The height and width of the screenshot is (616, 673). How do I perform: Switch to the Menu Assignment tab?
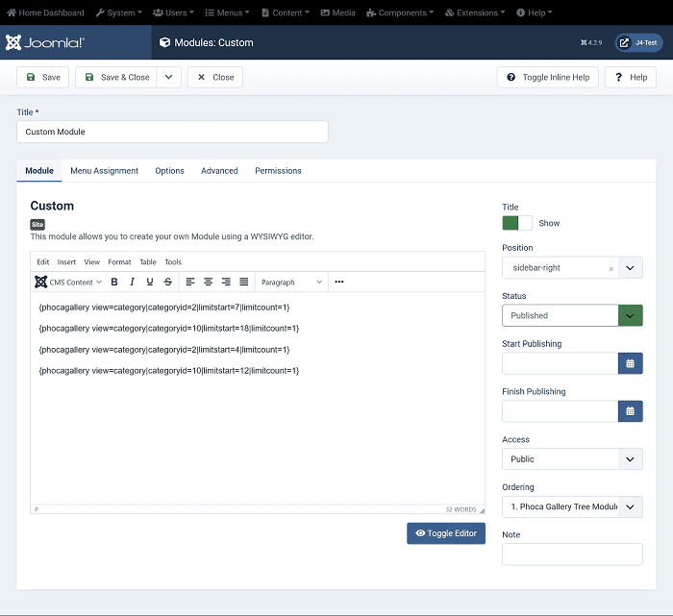(x=104, y=171)
